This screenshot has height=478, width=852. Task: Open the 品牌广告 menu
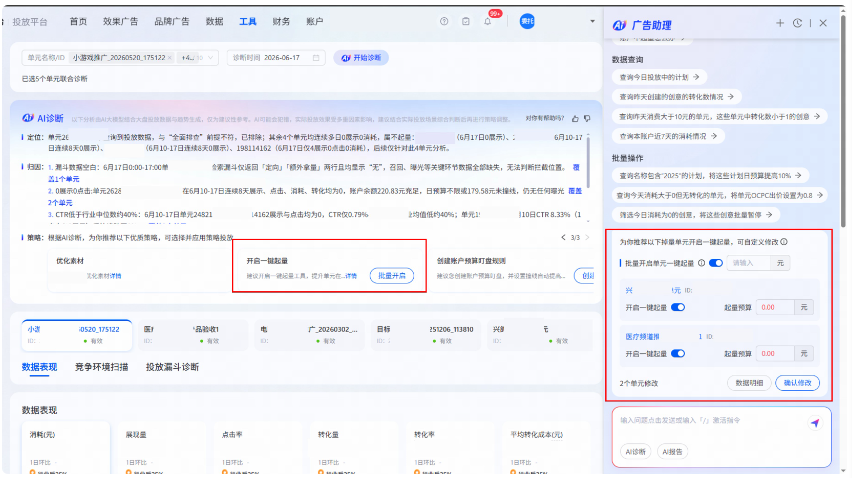click(x=172, y=21)
